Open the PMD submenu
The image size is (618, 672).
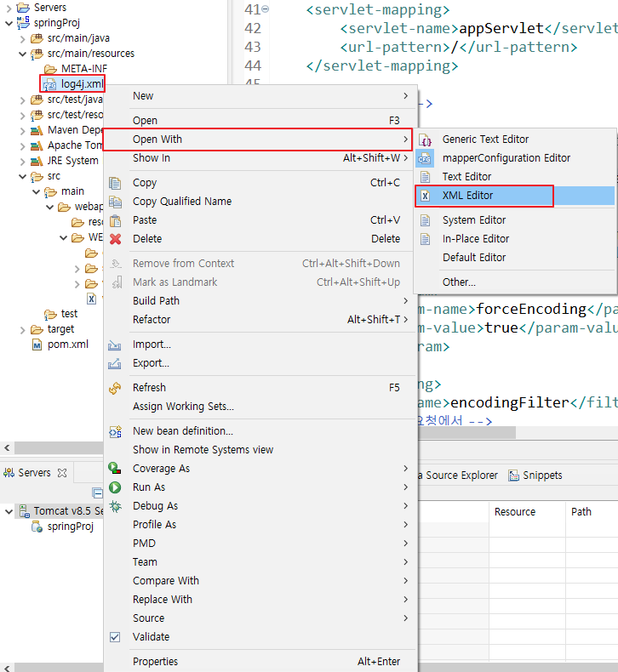click(x=260, y=544)
